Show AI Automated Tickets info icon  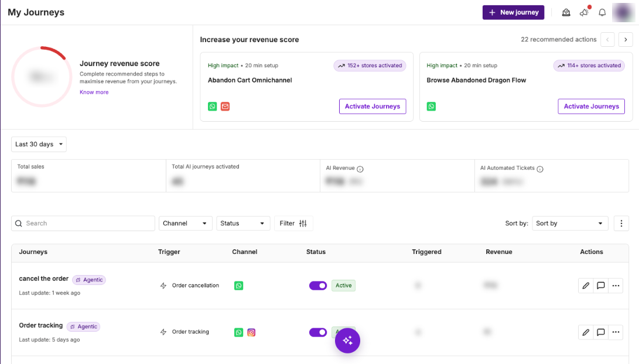540,169
